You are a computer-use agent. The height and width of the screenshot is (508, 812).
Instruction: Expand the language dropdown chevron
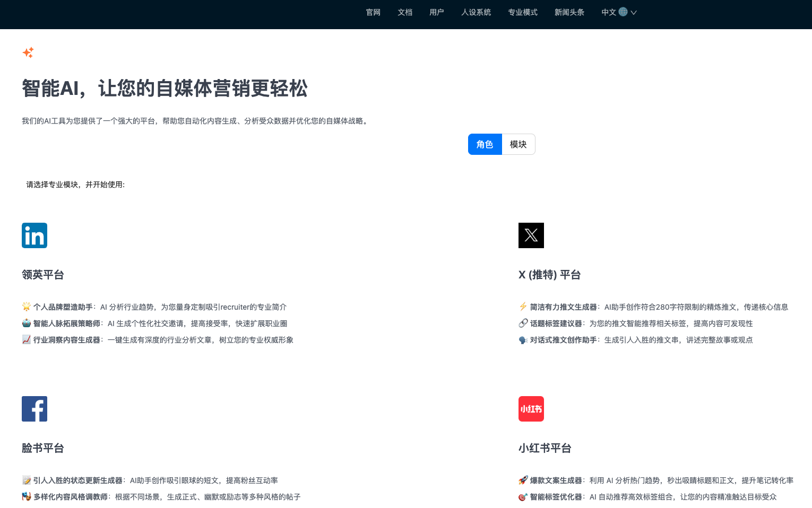(x=634, y=12)
